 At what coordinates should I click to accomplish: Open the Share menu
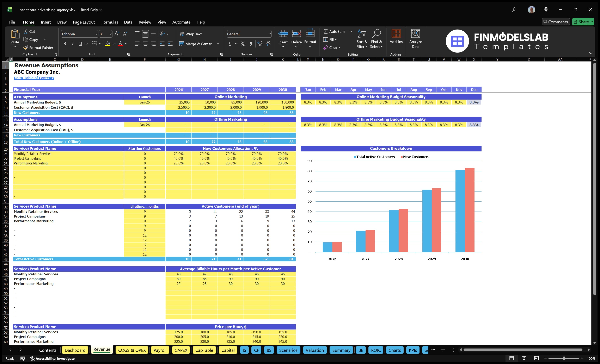click(x=583, y=22)
